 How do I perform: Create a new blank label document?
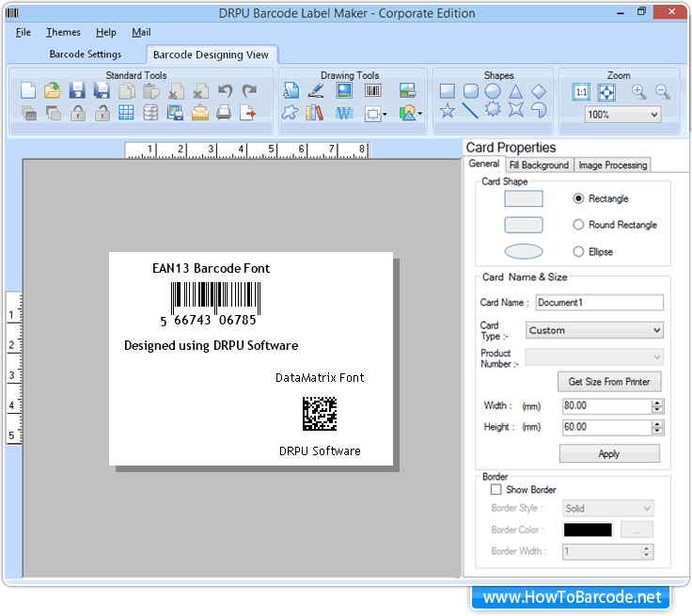click(28, 91)
